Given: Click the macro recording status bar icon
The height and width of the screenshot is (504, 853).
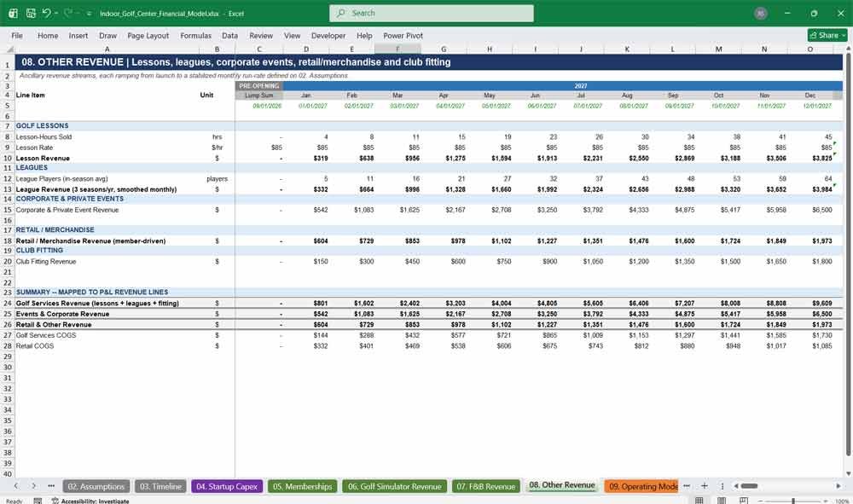Looking at the screenshot, I should [x=38, y=501].
